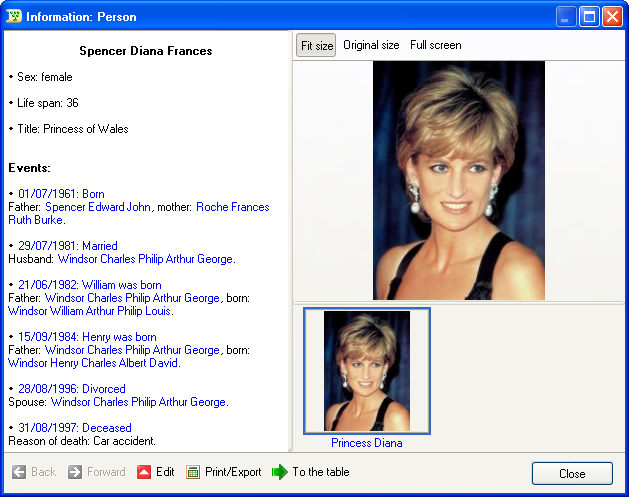Click the Close button
Image resolution: width=629 pixels, height=497 pixels.
point(572,474)
